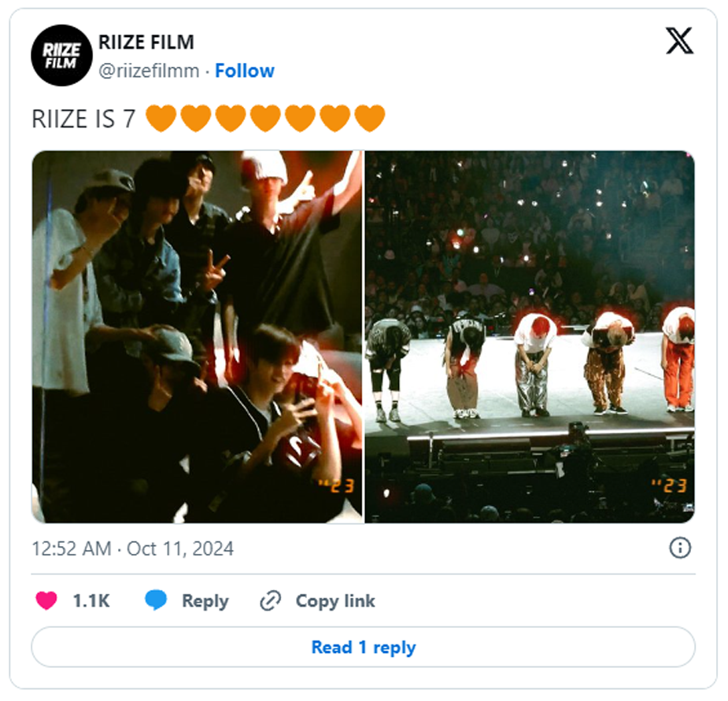Open the left group selfie photo

tap(198, 337)
